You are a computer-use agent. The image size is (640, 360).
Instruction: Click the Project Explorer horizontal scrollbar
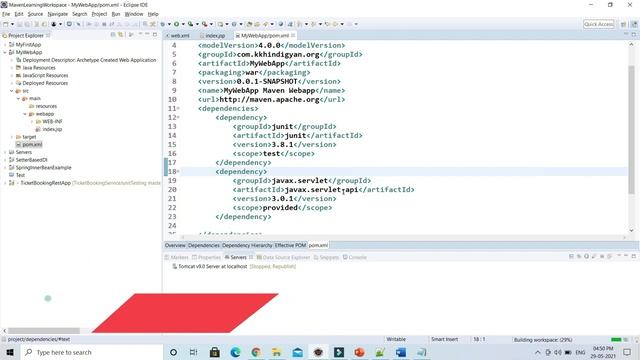(44, 331)
